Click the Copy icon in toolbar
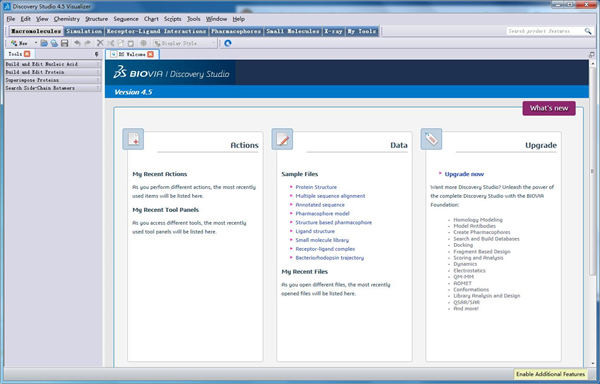This screenshot has height=384, width=600. [121, 43]
